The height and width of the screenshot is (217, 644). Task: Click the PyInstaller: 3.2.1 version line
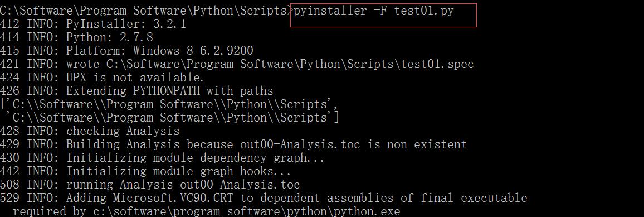[93, 24]
